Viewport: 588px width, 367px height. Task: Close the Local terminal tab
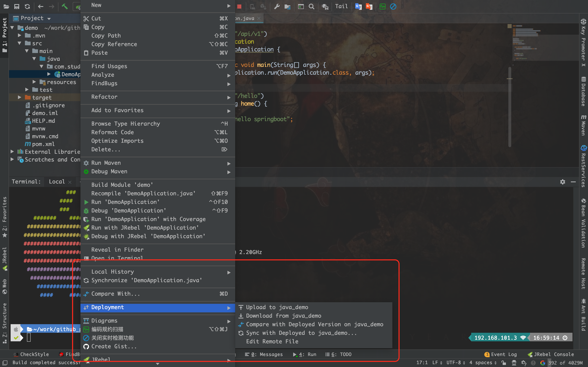pyautogui.click(x=70, y=182)
